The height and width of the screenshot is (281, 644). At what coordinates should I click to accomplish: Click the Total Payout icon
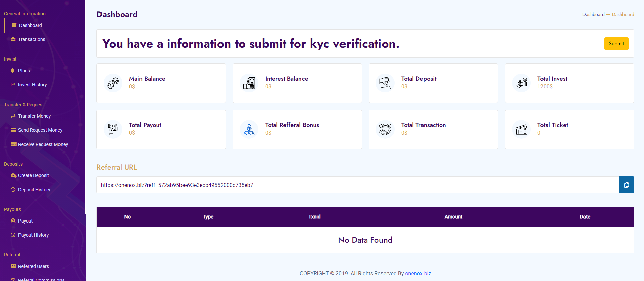pyautogui.click(x=113, y=129)
